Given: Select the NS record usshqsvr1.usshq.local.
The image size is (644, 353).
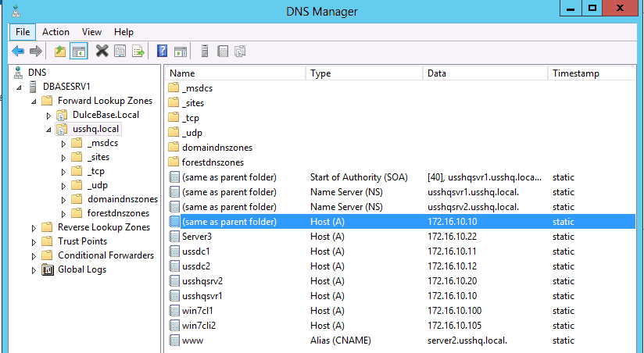Looking at the screenshot, I should [401, 192].
